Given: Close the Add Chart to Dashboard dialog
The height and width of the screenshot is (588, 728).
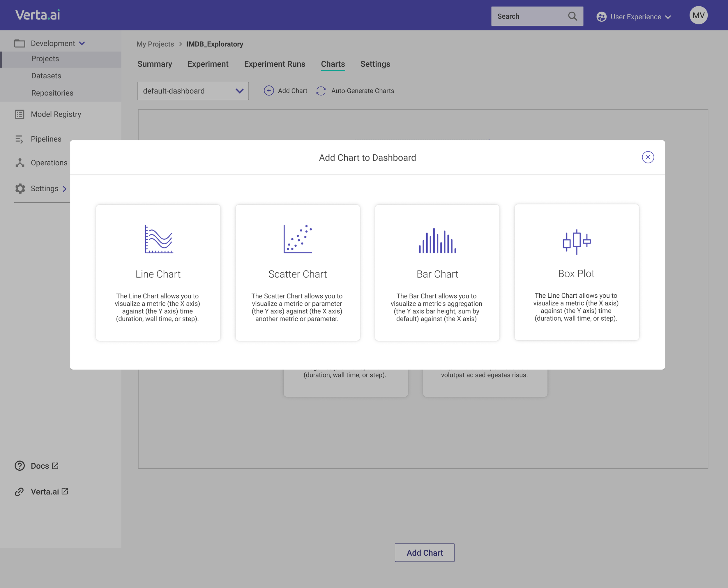Looking at the screenshot, I should coord(648,157).
